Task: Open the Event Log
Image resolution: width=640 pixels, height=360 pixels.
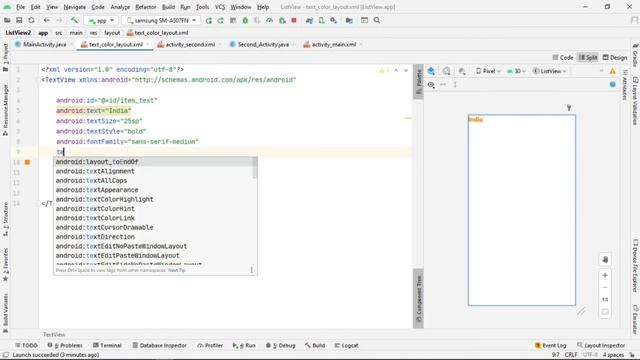Action: point(551,345)
